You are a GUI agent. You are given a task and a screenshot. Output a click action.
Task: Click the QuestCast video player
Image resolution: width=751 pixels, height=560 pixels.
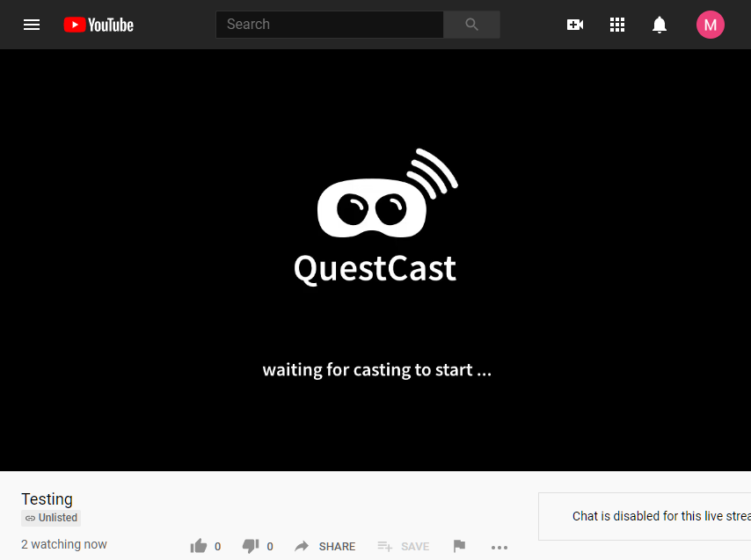pyautogui.click(x=375, y=260)
